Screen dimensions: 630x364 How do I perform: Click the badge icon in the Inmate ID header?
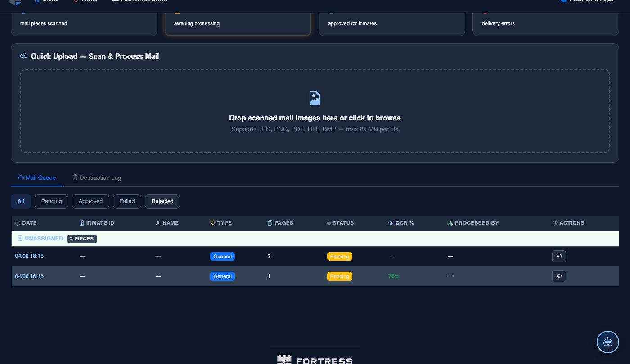pos(81,223)
